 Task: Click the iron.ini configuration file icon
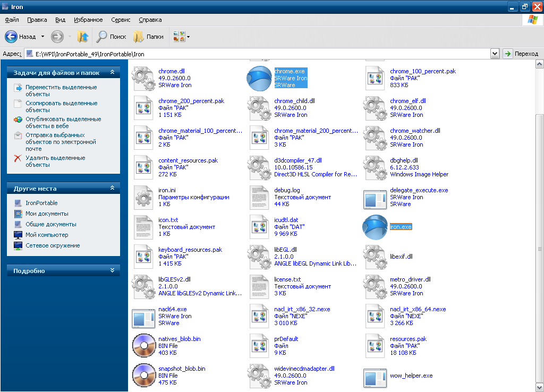[x=143, y=197]
